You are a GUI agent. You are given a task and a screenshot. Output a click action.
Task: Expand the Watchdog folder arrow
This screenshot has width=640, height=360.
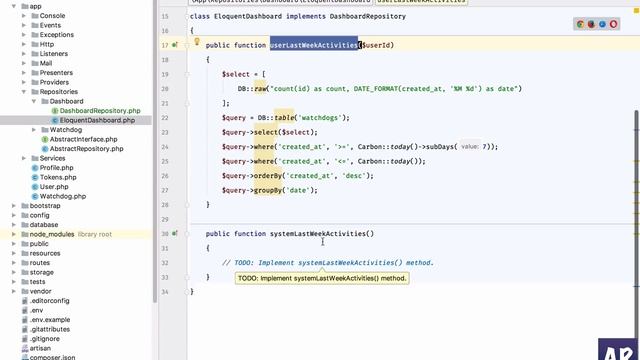pos(34,130)
